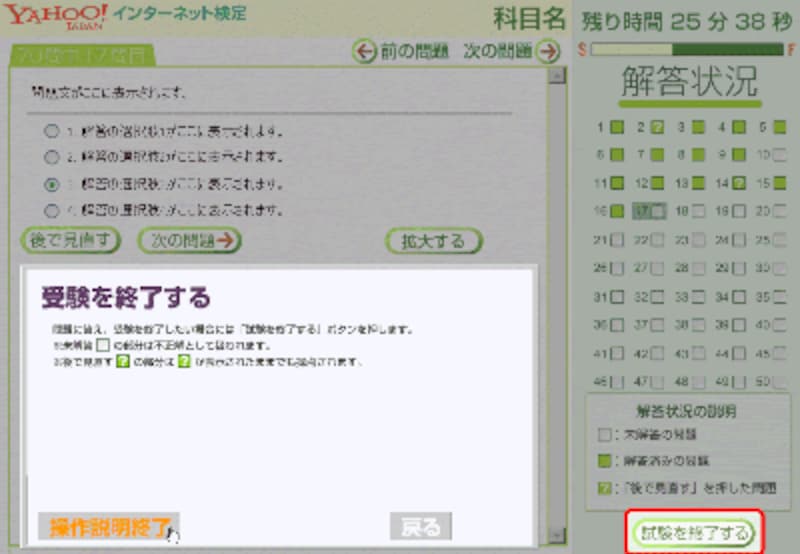Screen dimensions: 800x554
Task: Jump to question 4 status box
Action: pos(739,127)
